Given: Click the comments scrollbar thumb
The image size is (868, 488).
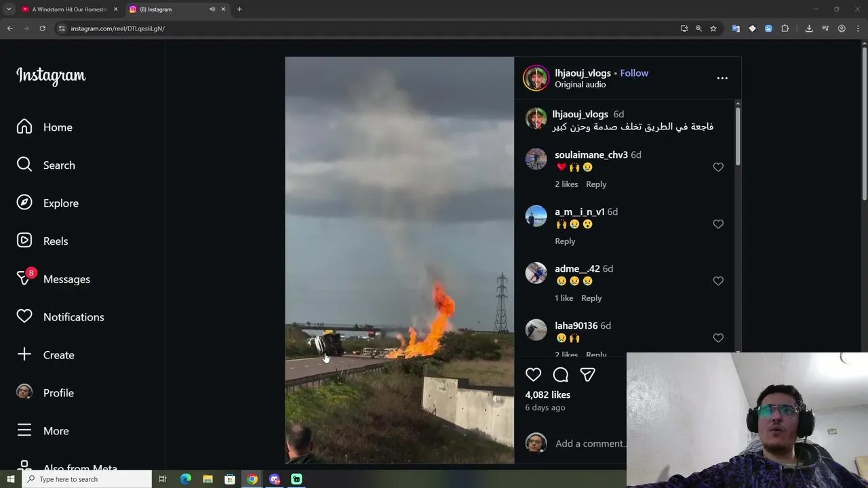Looking at the screenshot, I should tap(738, 136).
